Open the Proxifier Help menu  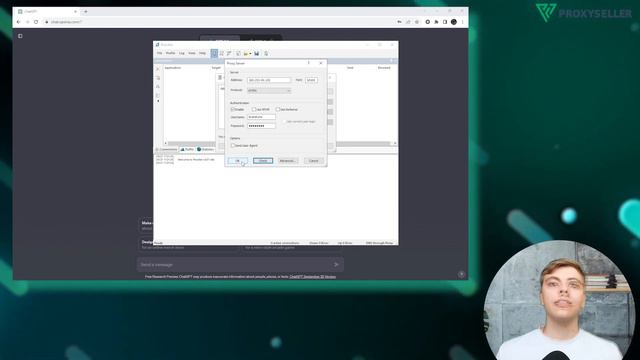[202, 53]
